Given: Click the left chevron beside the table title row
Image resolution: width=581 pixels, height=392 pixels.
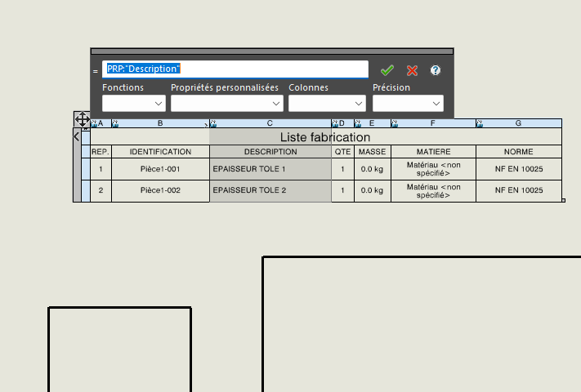Looking at the screenshot, I should [77, 137].
